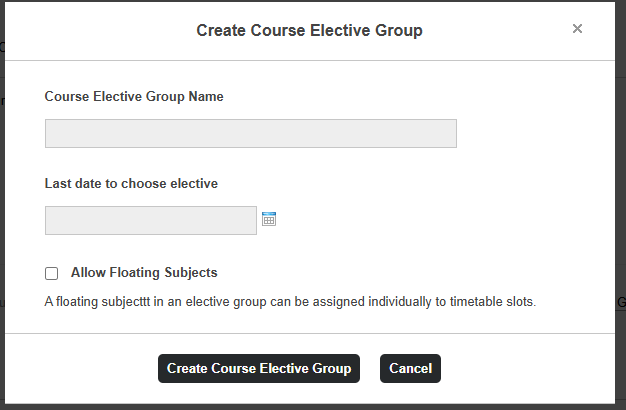Click the dimmed backdrop left of the dialog
This screenshot has height=410, width=626.
click(x=2, y=200)
